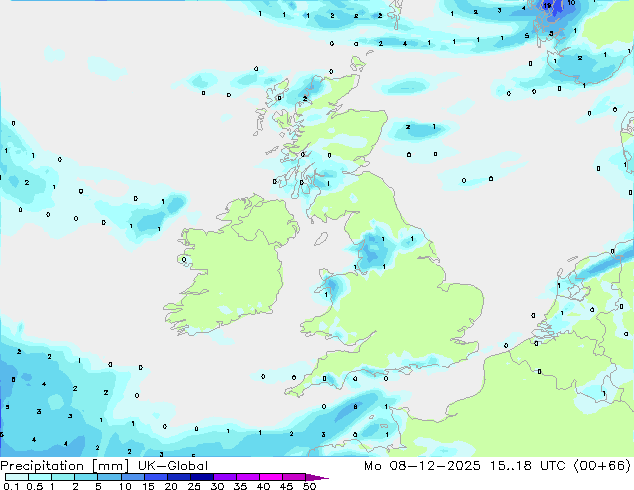Screen dimensions: 634x490
Task: Pick the 10–15 mm legend color swatch
Action: (133, 477)
